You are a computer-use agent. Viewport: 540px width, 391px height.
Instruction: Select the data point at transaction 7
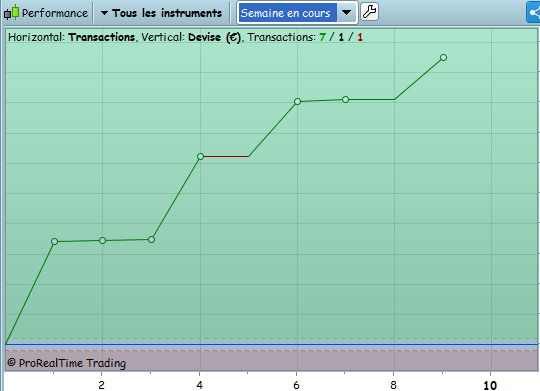point(345,100)
